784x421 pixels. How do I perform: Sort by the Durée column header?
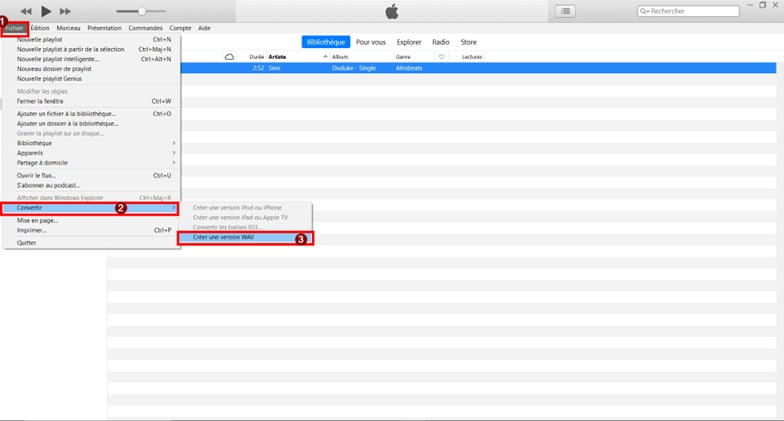[x=256, y=57]
